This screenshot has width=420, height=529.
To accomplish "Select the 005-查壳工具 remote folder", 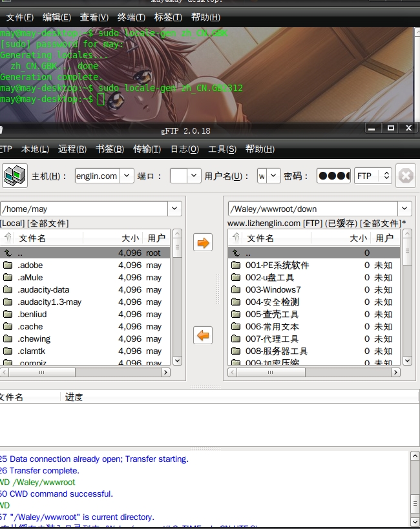I will coord(314,315).
